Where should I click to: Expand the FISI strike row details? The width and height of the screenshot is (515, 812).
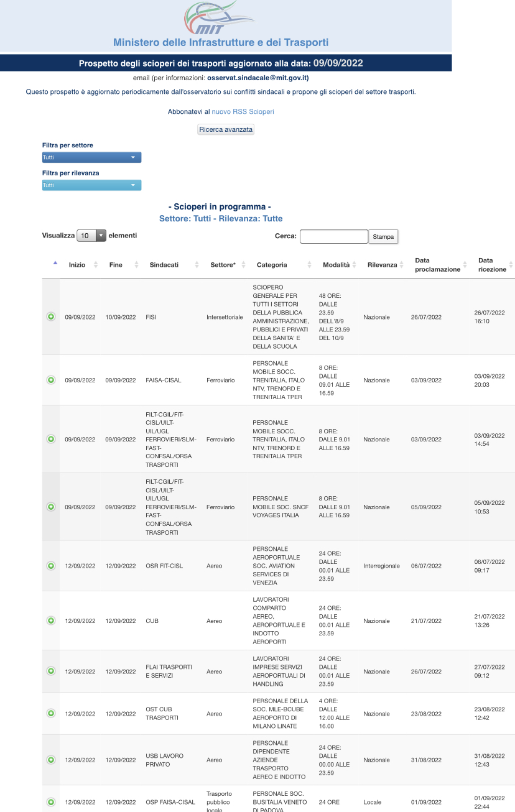[x=51, y=317]
